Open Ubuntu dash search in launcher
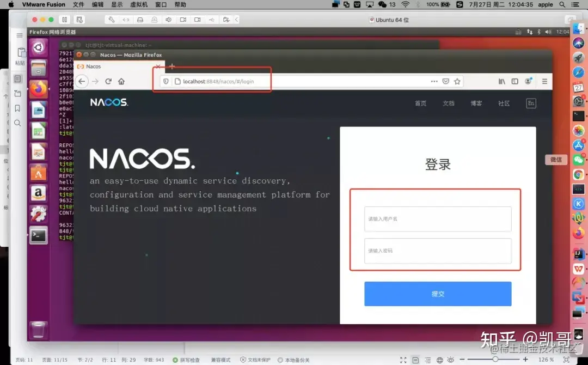Screen dimensions: 588x365 [x=38, y=47]
